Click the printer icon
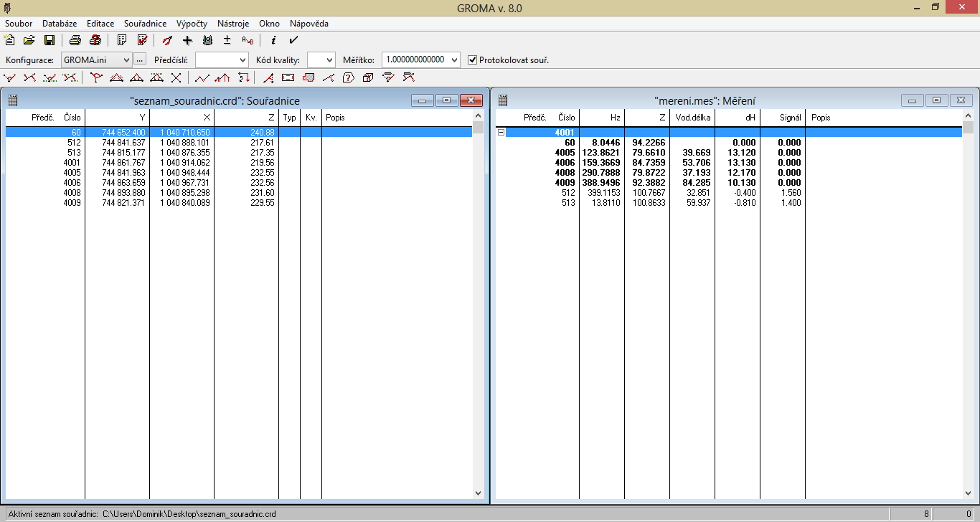 coord(75,40)
